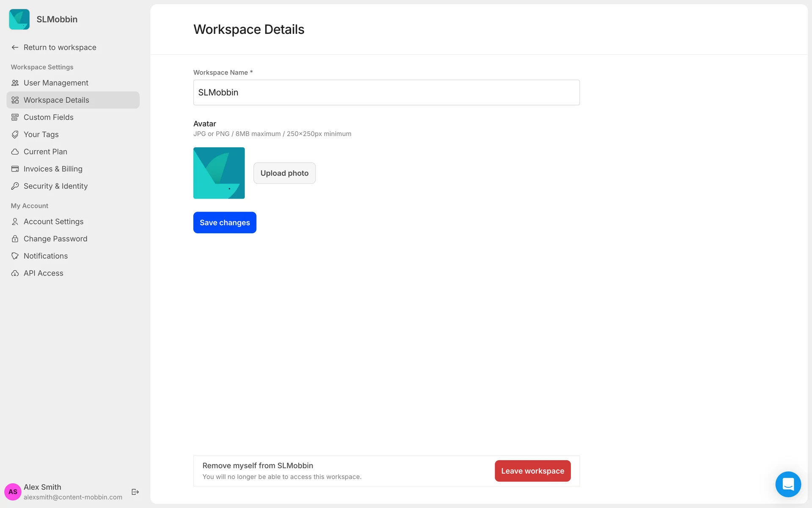Open the chat support bubble icon
812x508 pixels.
(788, 484)
